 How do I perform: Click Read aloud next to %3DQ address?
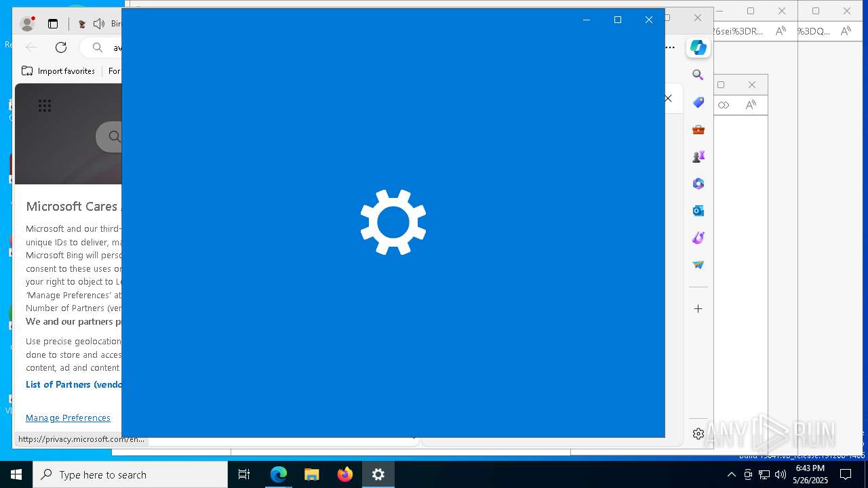(846, 31)
